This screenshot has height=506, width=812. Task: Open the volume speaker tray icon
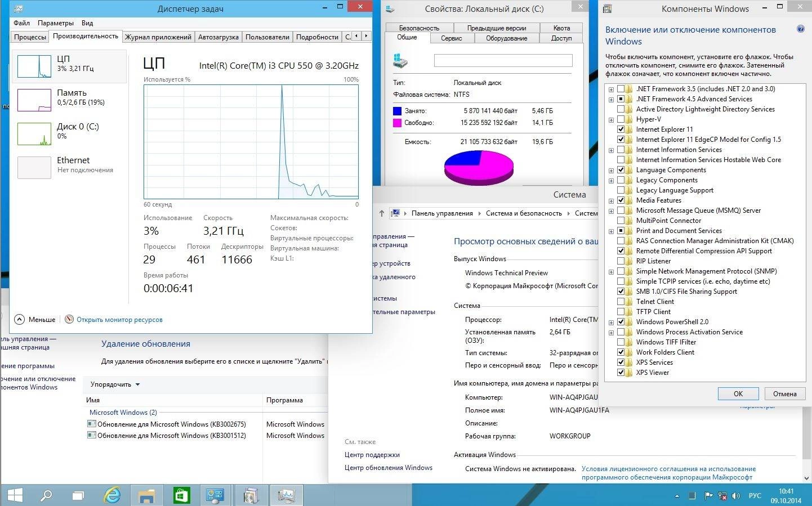pyautogui.click(x=736, y=496)
